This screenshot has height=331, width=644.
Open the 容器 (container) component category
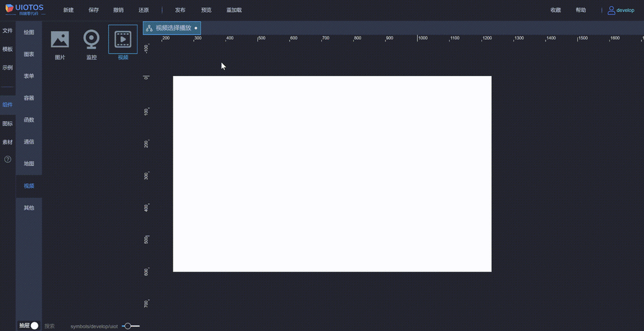[x=29, y=98]
